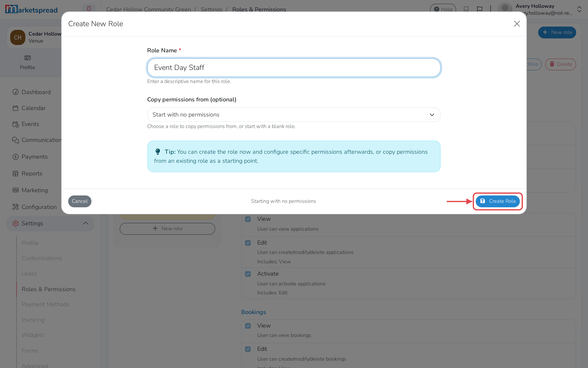Open Calendar from the sidebar
588x368 pixels.
point(29,108)
